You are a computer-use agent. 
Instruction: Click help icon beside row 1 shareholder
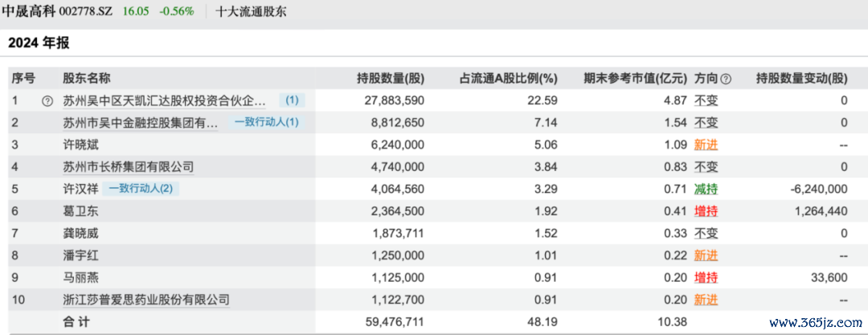coord(47,101)
